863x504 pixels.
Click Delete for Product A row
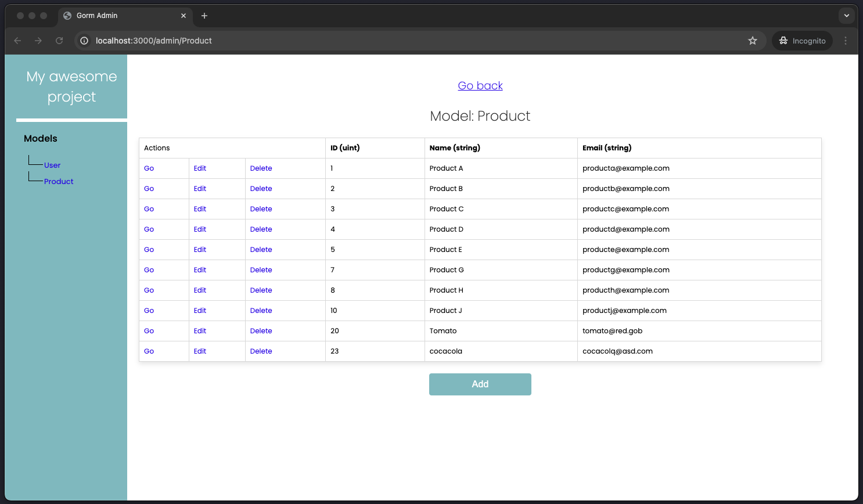click(x=261, y=168)
